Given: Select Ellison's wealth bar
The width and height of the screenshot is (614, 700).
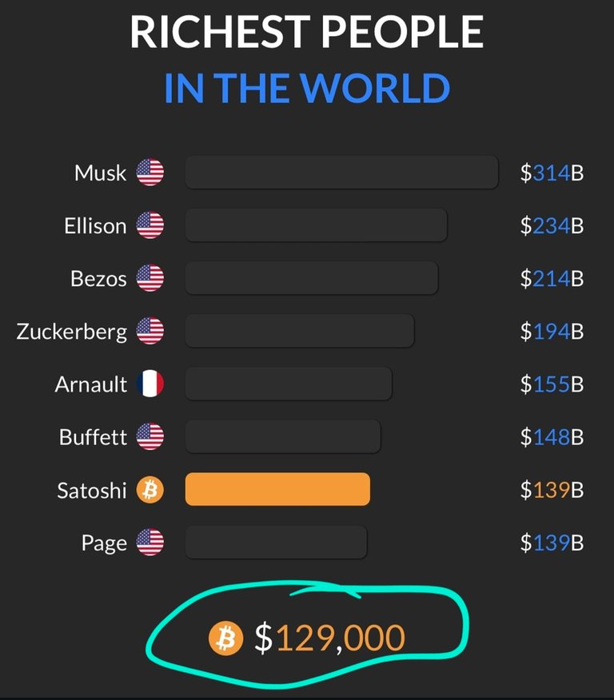Looking at the screenshot, I should (316, 225).
